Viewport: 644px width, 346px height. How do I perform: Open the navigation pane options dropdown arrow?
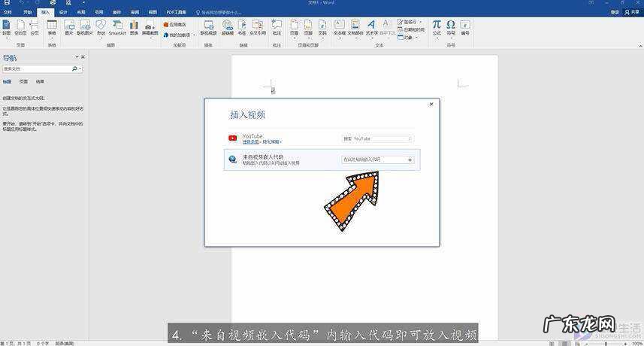(77, 57)
